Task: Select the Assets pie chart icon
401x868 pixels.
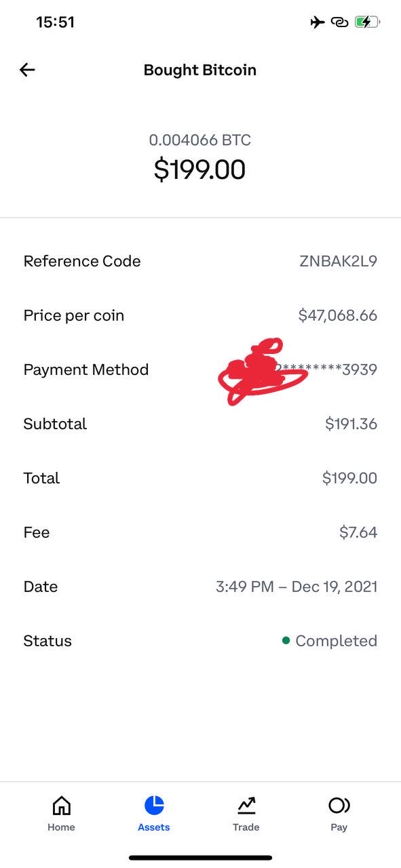Action: point(154,805)
